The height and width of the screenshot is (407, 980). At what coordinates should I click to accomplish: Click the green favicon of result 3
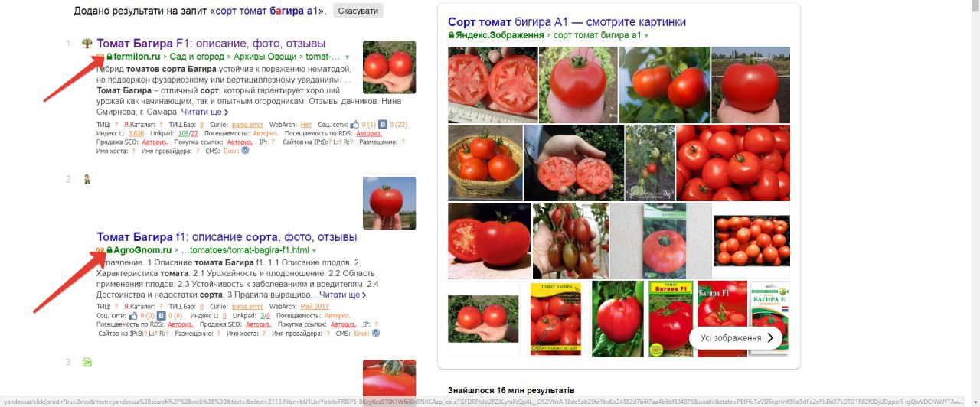[87, 362]
